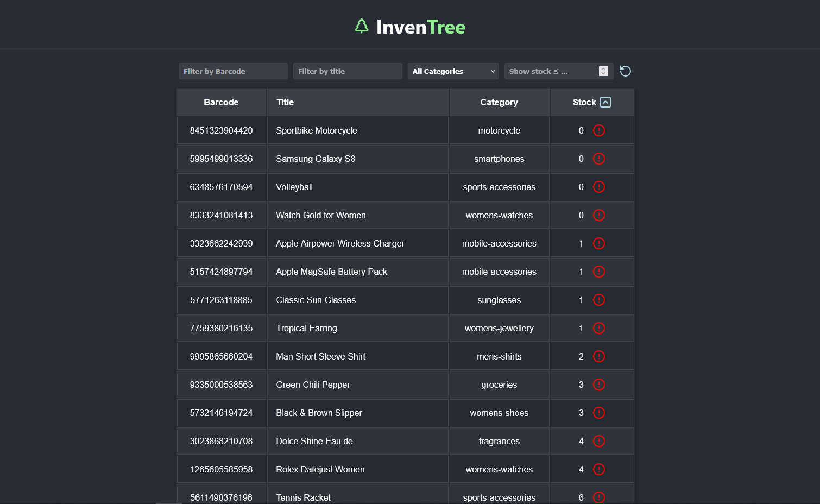820x504 pixels.
Task: Click the reset filters refresh icon
Action: click(x=625, y=71)
